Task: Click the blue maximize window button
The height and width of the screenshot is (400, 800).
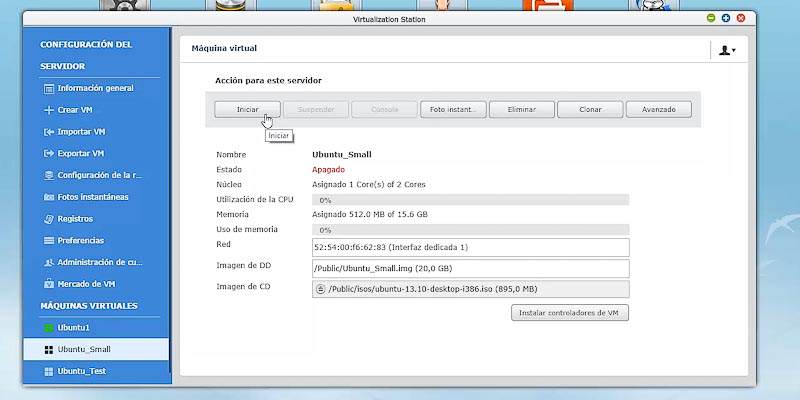Action: [x=726, y=18]
